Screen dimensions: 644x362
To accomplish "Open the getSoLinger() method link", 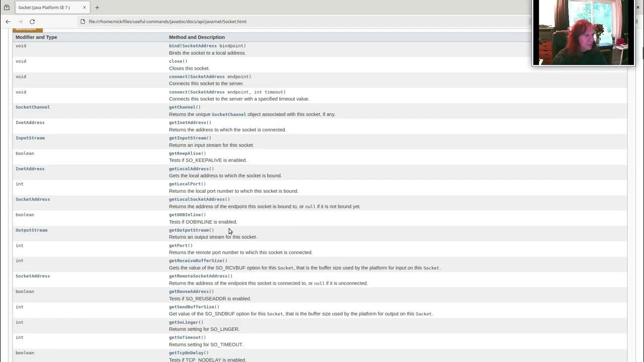I will [x=186, y=322].
